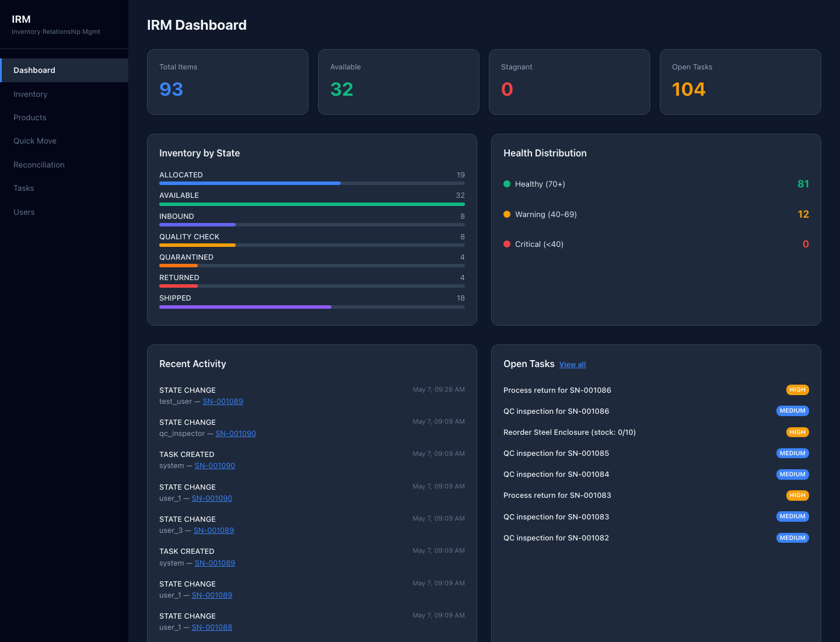Open the SN-001088 link
The width and height of the screenshot is (840, 642).
click(x=212, y=627)
